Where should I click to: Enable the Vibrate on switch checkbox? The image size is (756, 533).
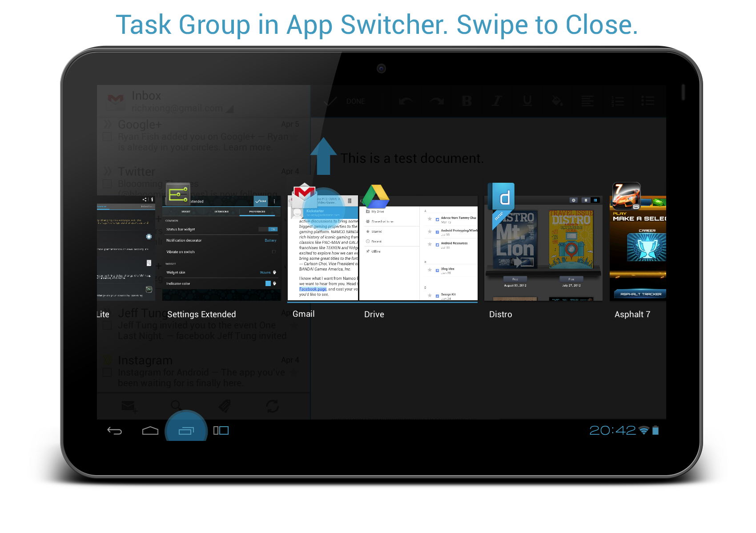(273, 252)
